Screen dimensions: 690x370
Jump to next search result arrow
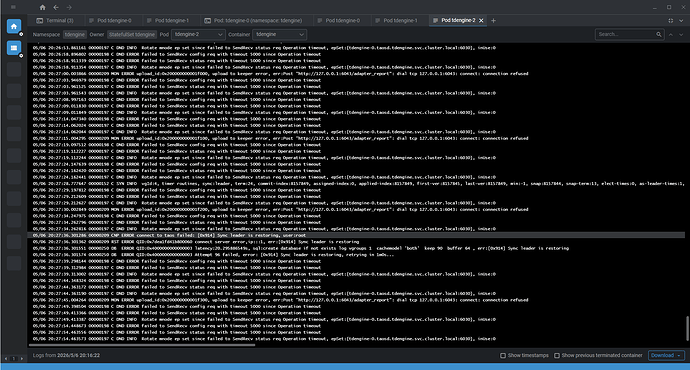pyautogui.click(x=681, y=34)
